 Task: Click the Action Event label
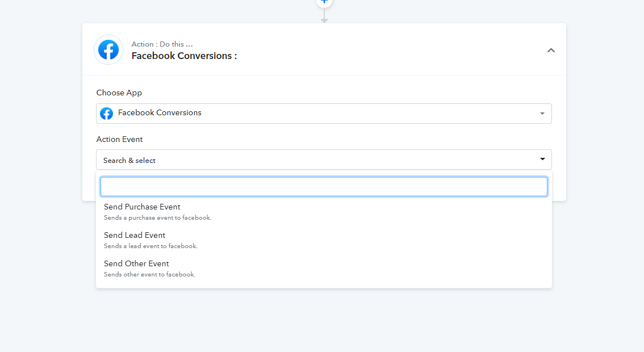[119, 139]
